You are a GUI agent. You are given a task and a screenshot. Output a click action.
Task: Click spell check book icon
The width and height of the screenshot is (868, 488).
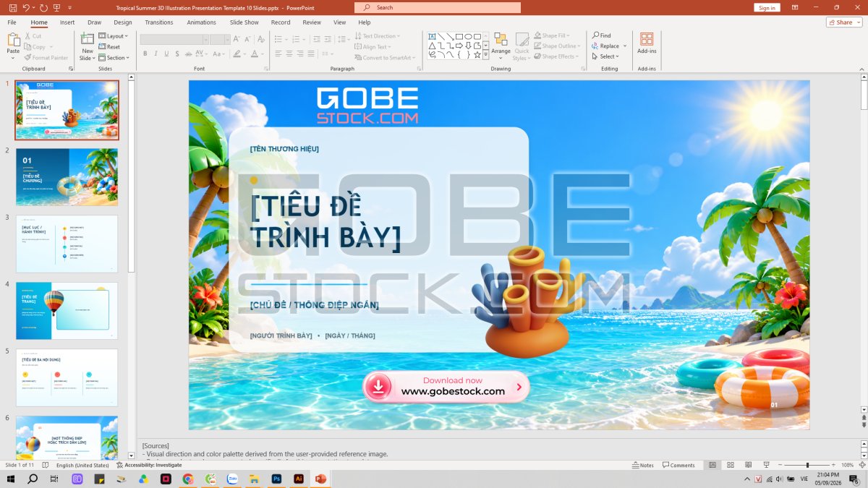point(46,465)
